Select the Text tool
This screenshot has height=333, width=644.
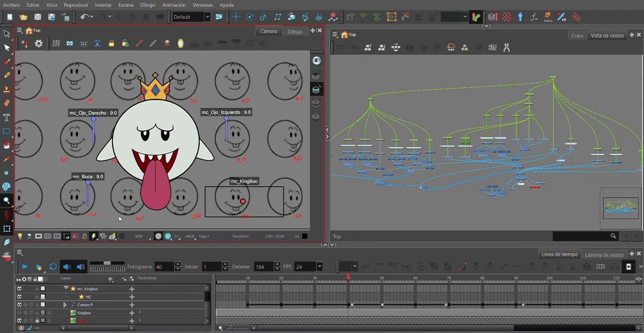(x=7, y=117)
